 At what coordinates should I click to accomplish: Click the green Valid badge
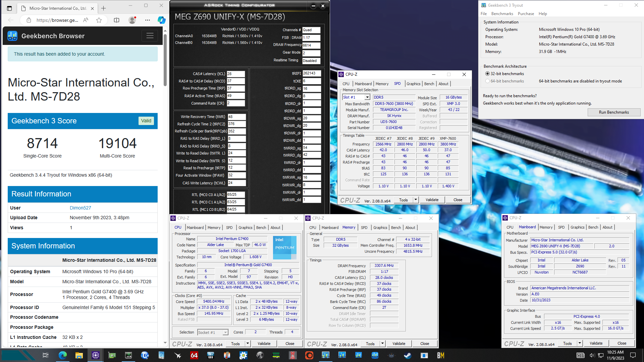146,121
